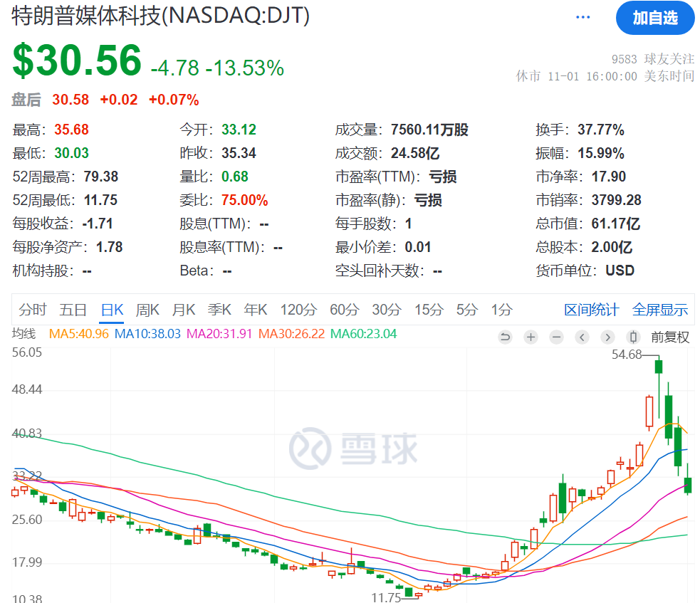Viewport: 700px width, 603px height.
Task: Open 区间统计 interval statistics
Action: pos(591,310)
